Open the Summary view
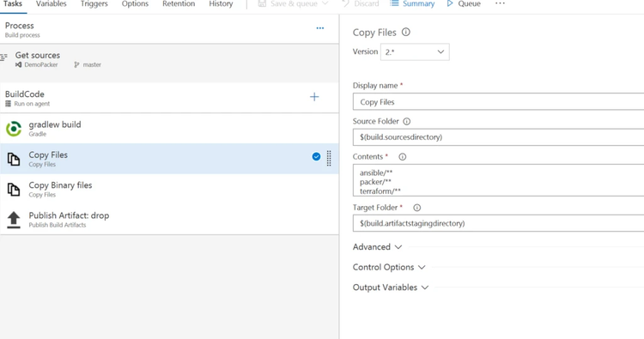The width and height of the screenshot is (644, 339). point(412,3)
